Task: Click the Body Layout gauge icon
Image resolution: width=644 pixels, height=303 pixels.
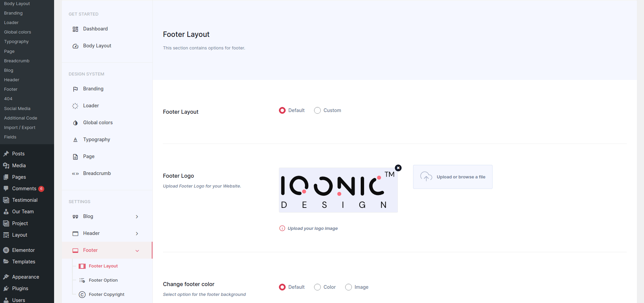Action: (75, 46)
